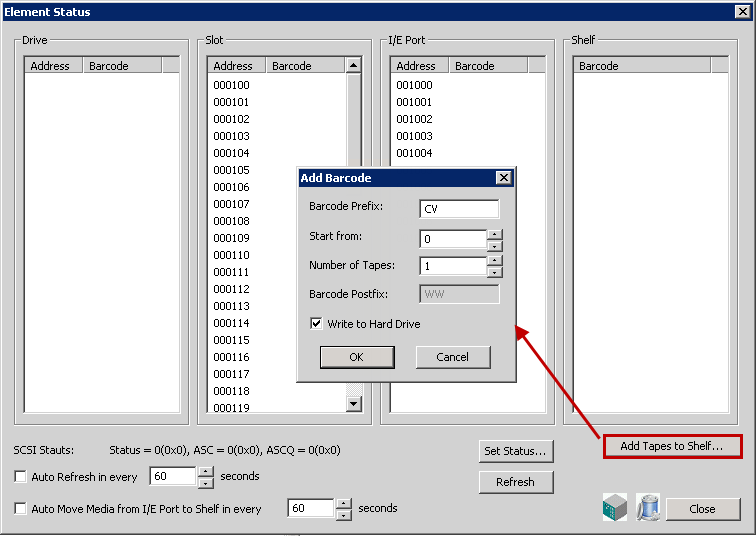Increase Start from value with up arrow
The height and width of the screenshot is (536, 756).
pos(495,234)
